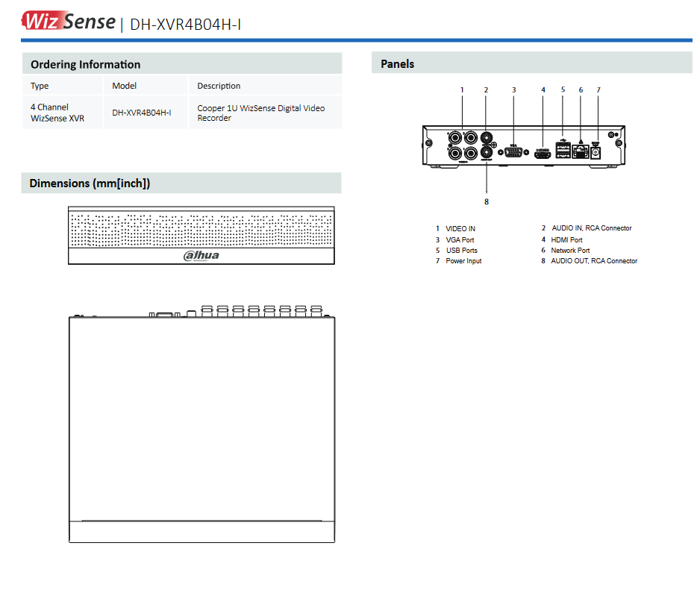Image resolution: width=700 pixels, height=590 pixels.
Task: Click the rear panel diagram
Action: coord(524,146)
